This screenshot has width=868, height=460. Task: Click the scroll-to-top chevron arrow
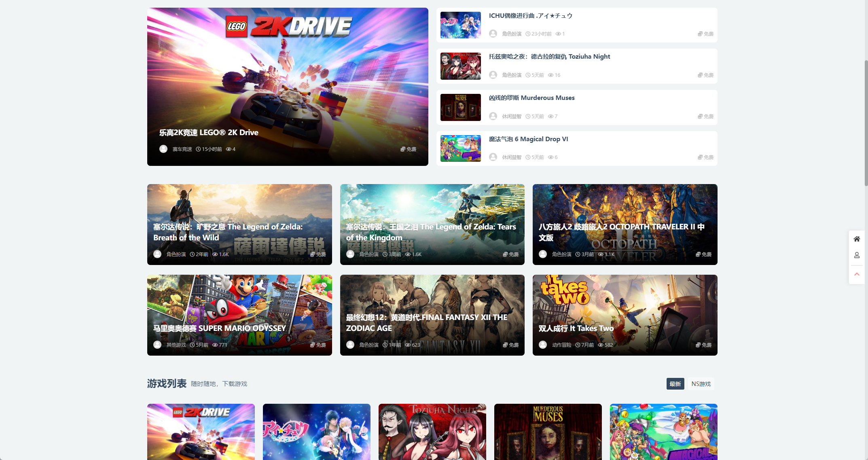point(857,274)
